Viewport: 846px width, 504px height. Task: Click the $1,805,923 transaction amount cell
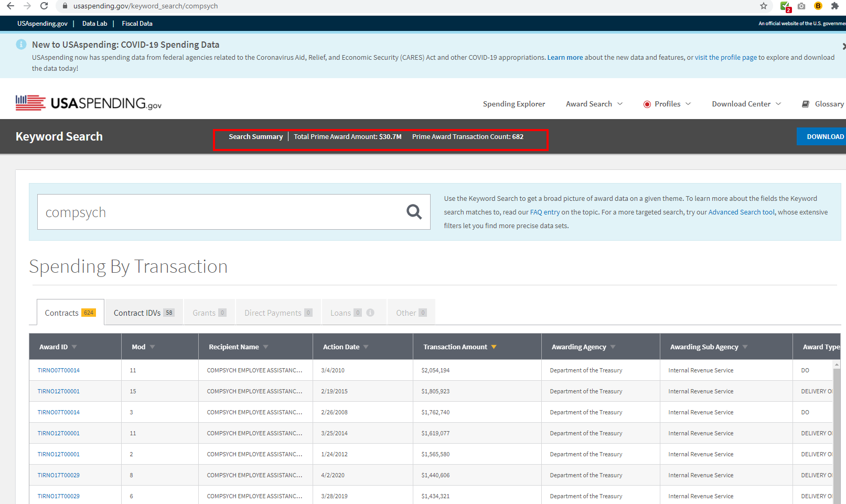click(477, 391)
